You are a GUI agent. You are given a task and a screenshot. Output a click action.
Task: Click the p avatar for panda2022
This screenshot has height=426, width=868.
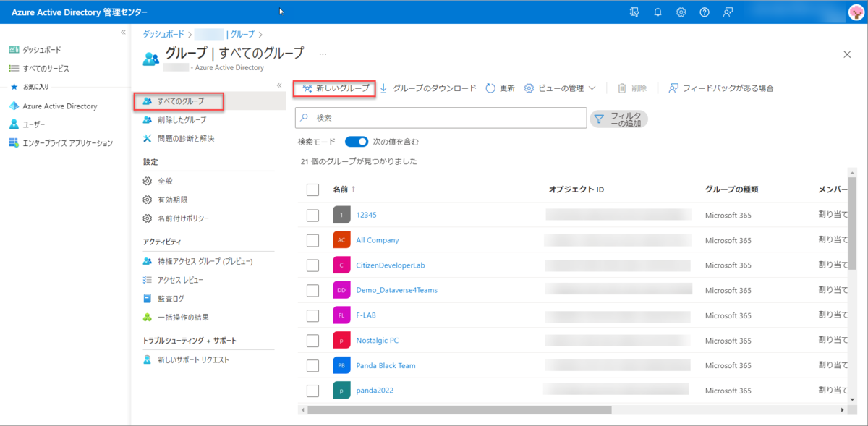(341, 391)
